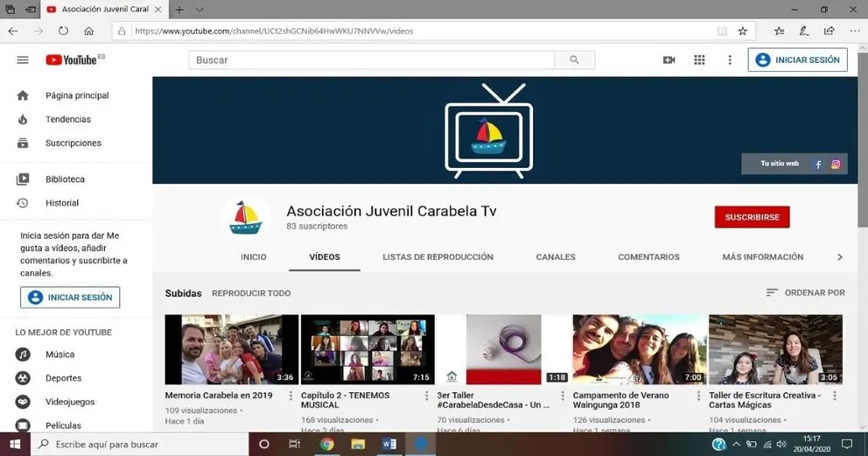This screenshot has height=456, width=868.
Task: Open the YouTube apps grid icon
Action: pos(699,60)
